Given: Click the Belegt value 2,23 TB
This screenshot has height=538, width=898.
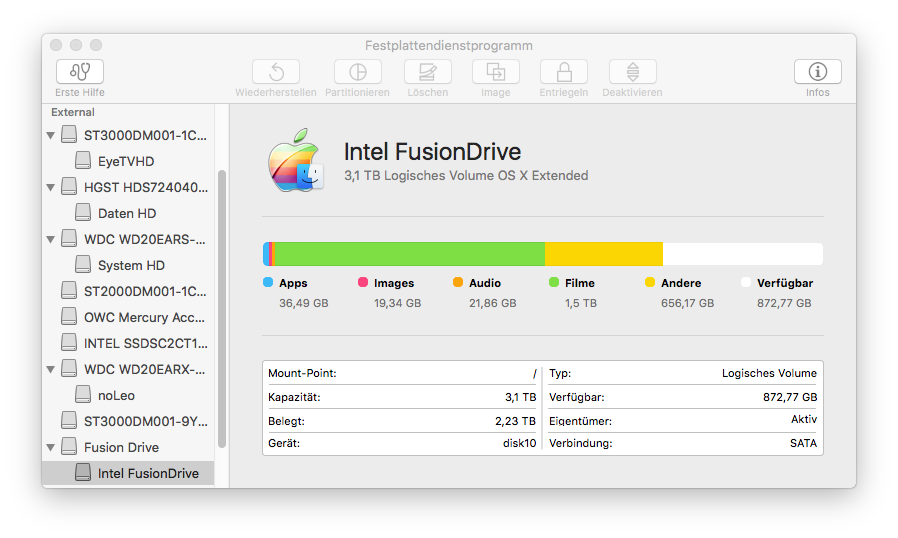Looking at the screenshot, I should 515,421.
